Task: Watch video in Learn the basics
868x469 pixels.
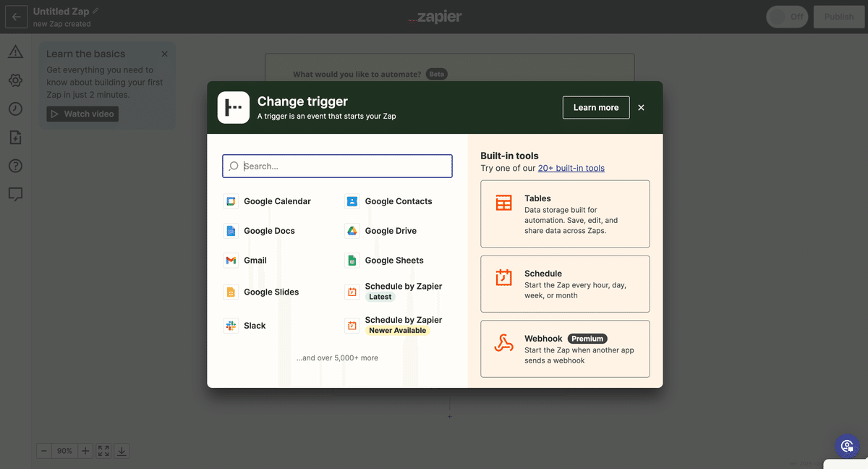Action: pos(82,114)
